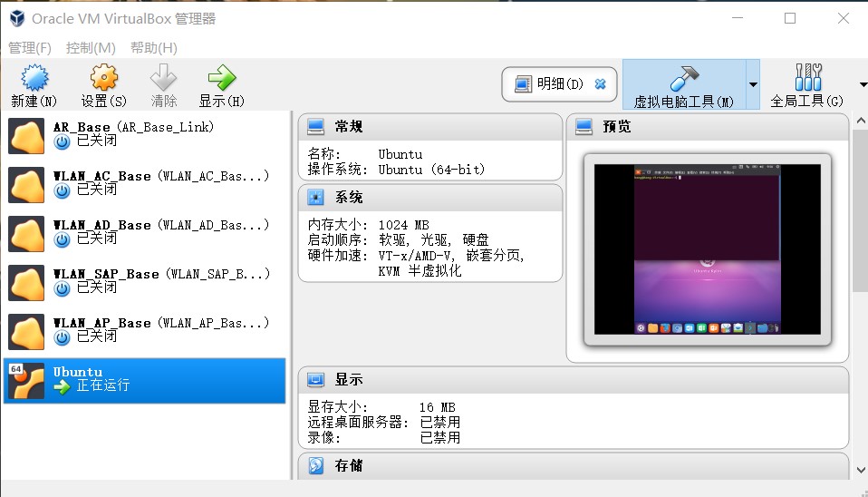Viewport: 868px width, 497px height.
Task: Click the 预览 monitor icon
Action: tap(583, 127)
